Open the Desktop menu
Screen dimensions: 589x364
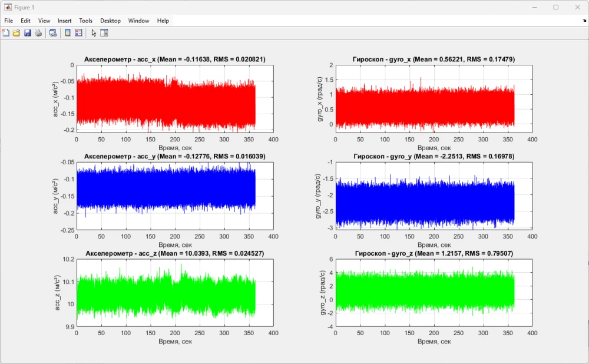coord(110,21)
